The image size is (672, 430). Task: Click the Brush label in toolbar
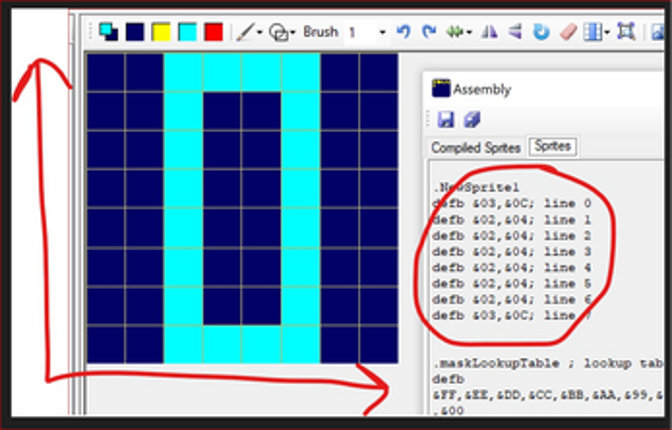pyautogui.click(x=321, y=32)
